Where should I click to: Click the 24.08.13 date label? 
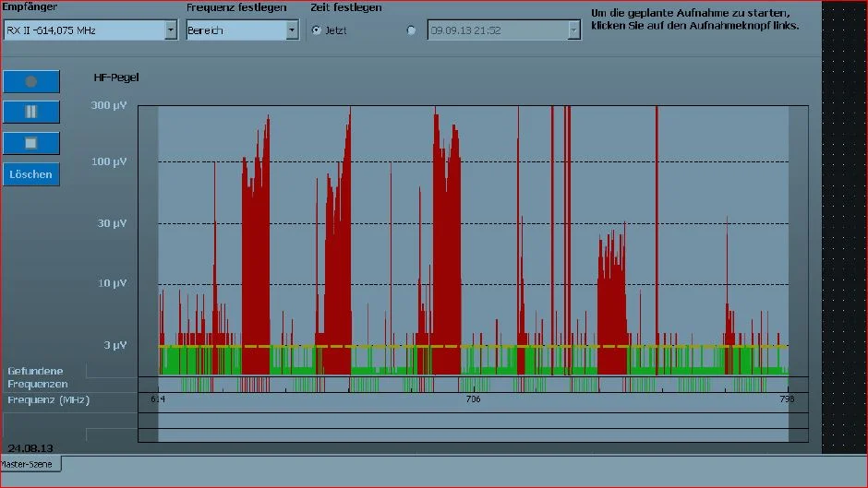tap(30, 448)
